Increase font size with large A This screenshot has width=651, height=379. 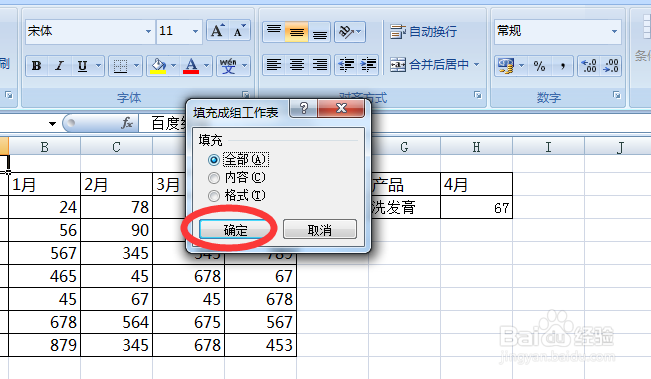(217, 31)
